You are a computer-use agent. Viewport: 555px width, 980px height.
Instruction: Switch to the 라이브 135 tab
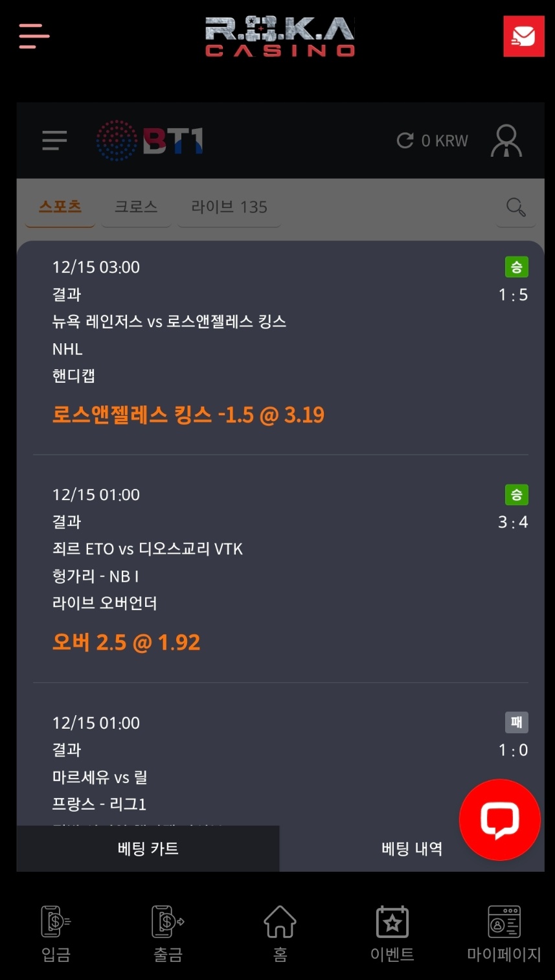(x=229, y=207)
